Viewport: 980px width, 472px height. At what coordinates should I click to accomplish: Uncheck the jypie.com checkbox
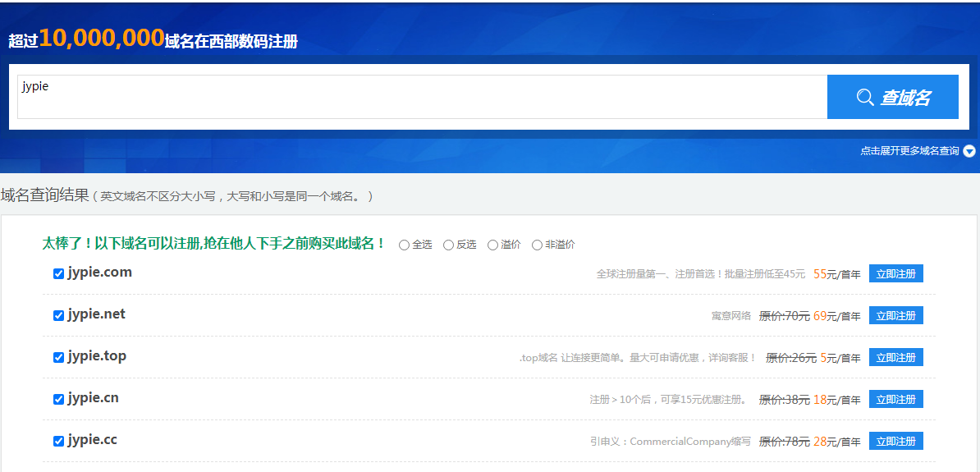pos(58,274)
